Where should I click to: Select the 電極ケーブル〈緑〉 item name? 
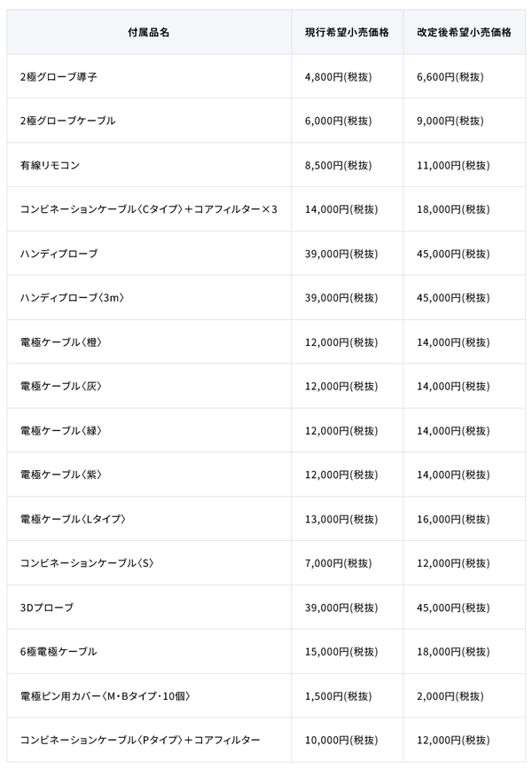(61, 430)
